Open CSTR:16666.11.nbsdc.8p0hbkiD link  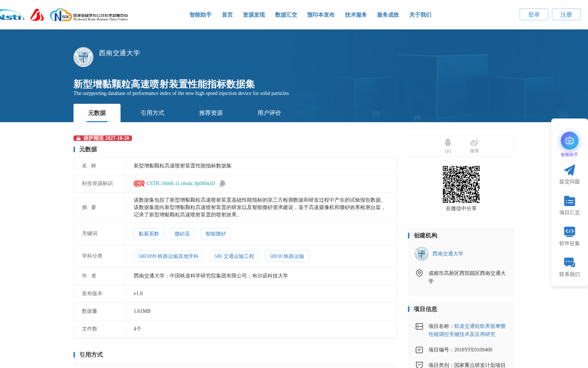(x=181, y=184)
